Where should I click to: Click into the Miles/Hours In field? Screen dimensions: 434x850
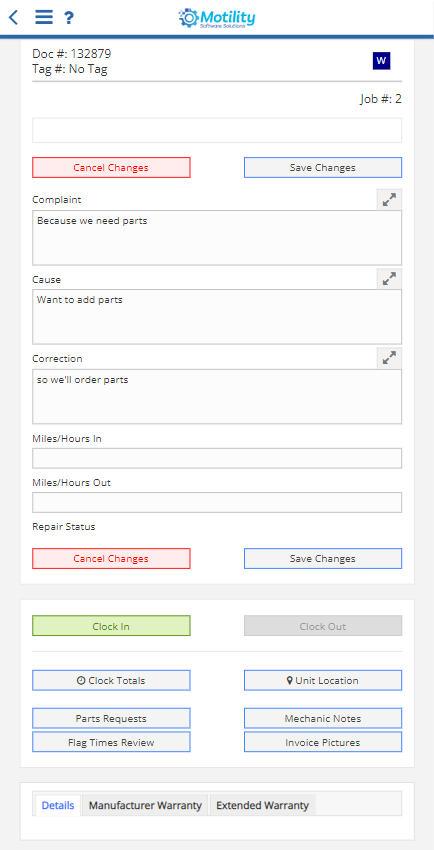tap(217, 458)
